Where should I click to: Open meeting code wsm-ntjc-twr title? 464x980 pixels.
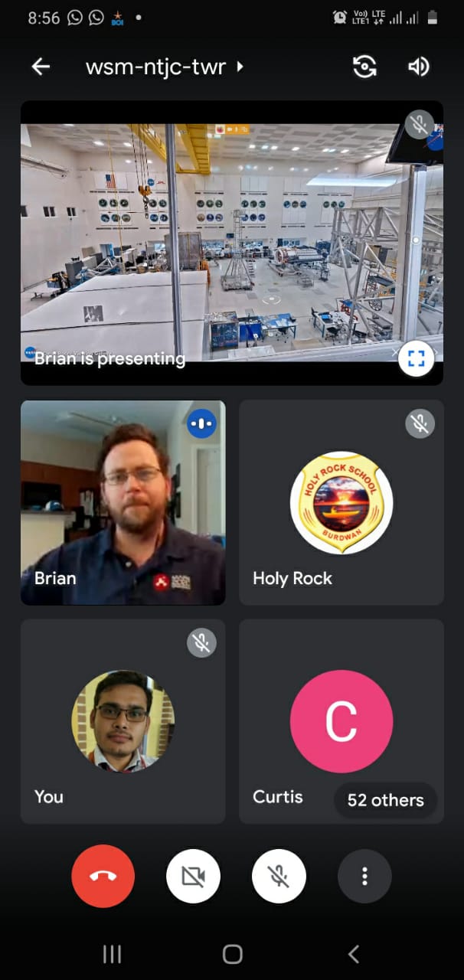pos(155,67)
